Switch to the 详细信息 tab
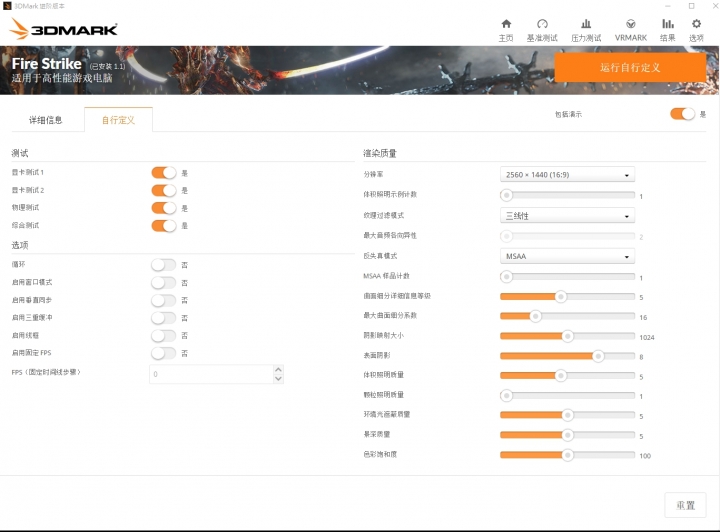 pos(45,120)
